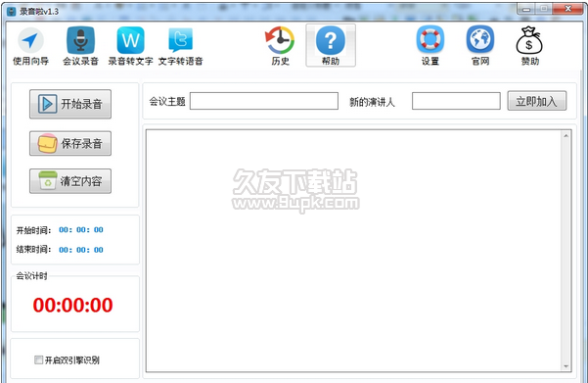The image size is (588, 383).
Task: Open the 历史 history icon
Action: pos(280,46)
